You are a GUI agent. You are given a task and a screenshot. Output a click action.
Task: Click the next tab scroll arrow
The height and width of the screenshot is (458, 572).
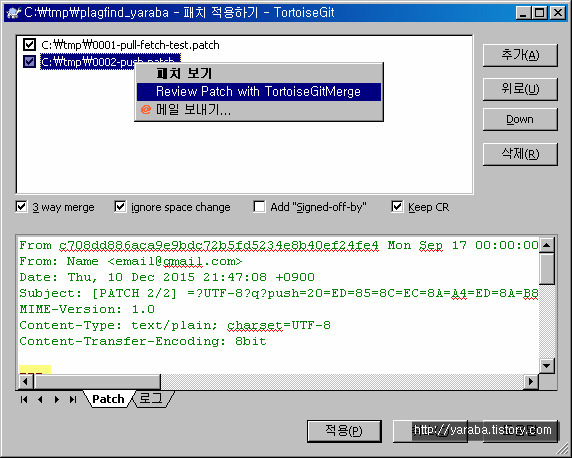click(57, 399)
